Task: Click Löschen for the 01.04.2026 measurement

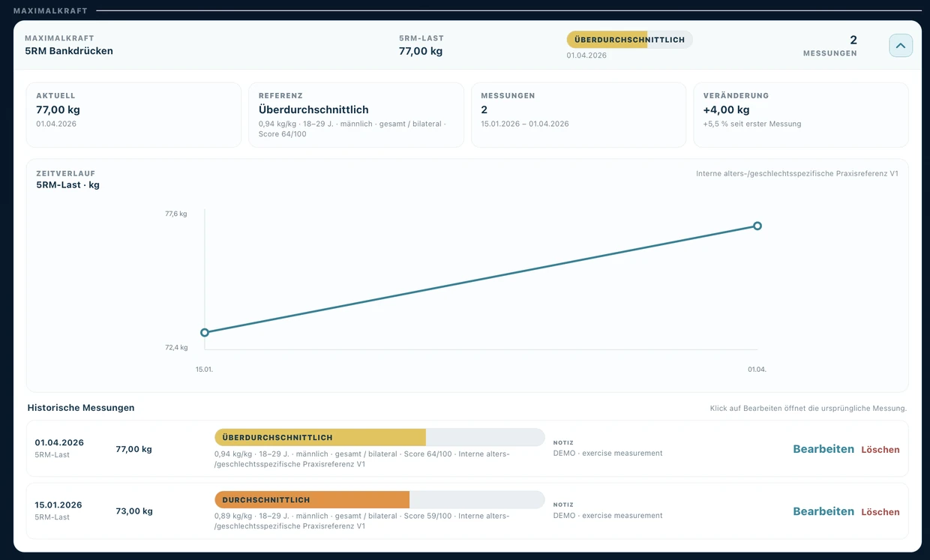Action: pyautogui.click(x=880, y=450)
